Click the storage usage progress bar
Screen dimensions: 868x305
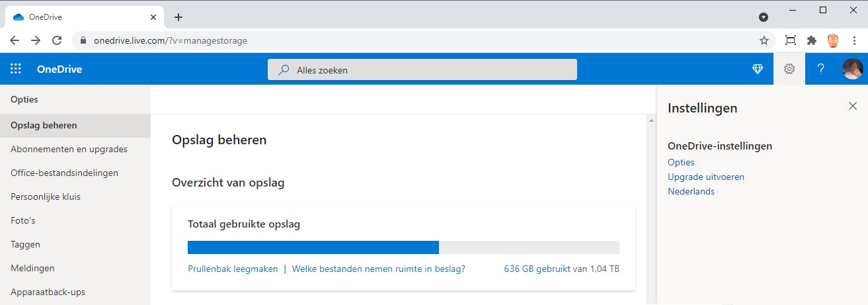pyautogui.click(x=403, y=247)
